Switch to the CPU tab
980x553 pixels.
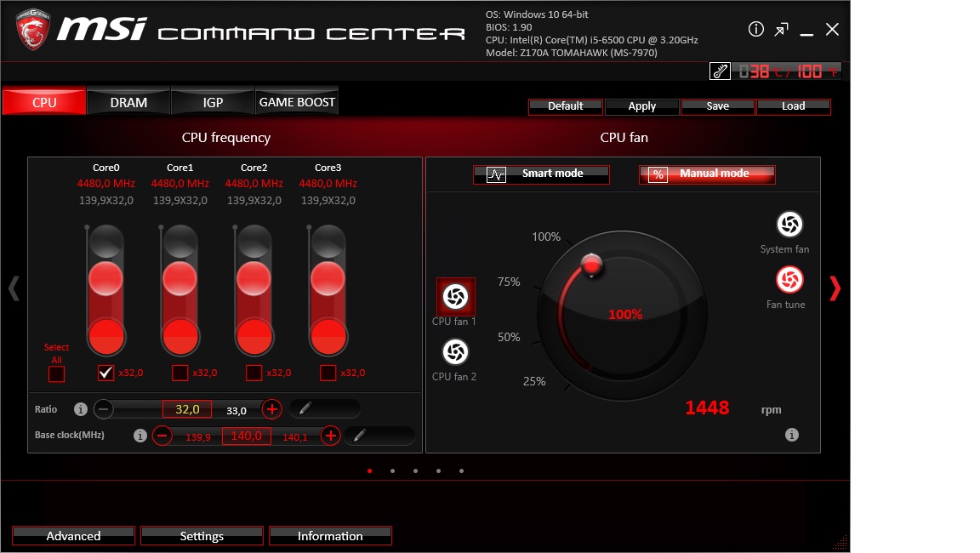[44, 102]
